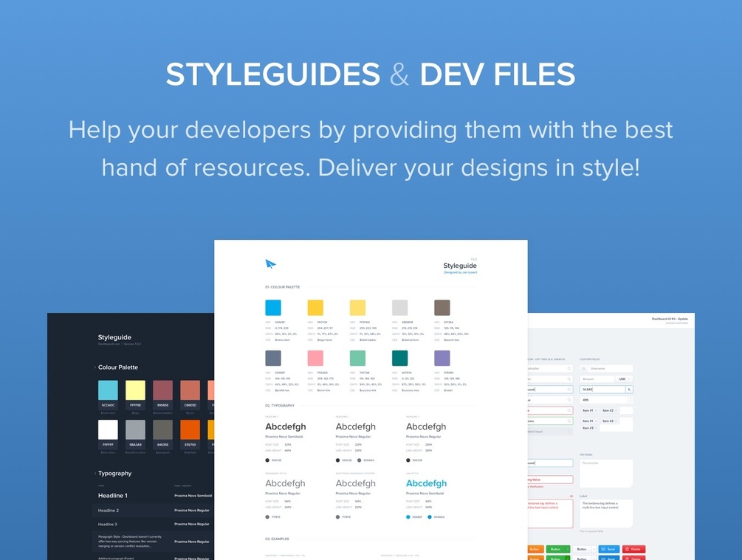Click the 02. TYPOGRAPHY section heading
This screenshot has width=742, height=560.
[280, 405]
